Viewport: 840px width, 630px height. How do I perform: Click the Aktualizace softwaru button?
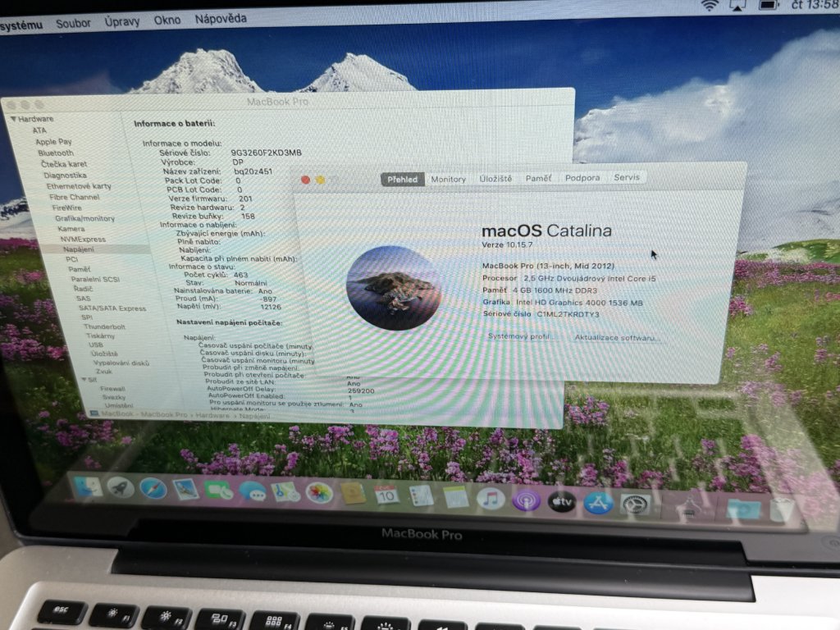click(615, 337)
